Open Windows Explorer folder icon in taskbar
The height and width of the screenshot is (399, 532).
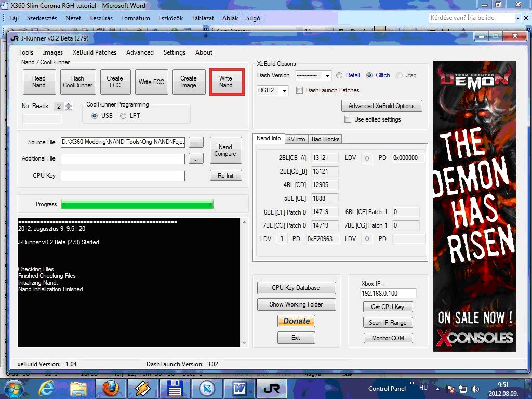click(x=78, y=388)
